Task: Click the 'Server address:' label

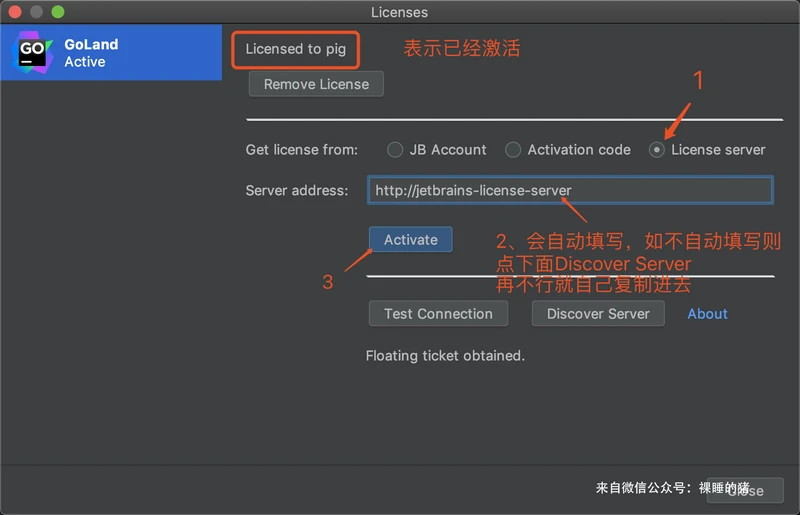Action: pyautogui.click(x=297, y=190)
